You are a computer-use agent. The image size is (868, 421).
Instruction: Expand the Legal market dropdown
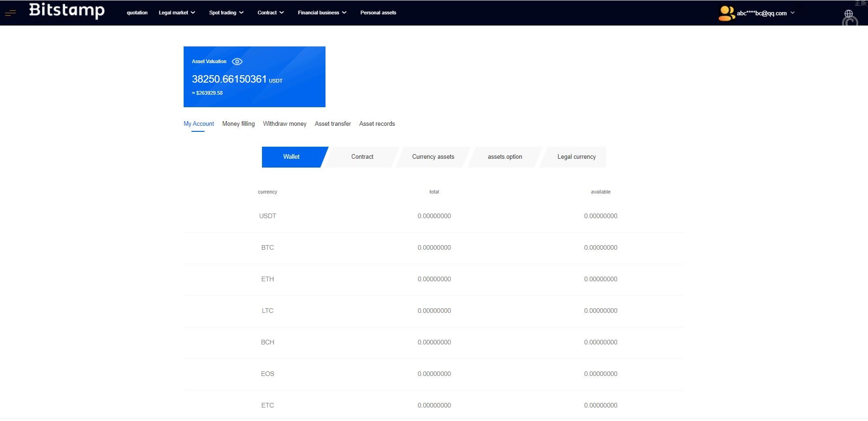pyautogui.click(x=177, y=13)
